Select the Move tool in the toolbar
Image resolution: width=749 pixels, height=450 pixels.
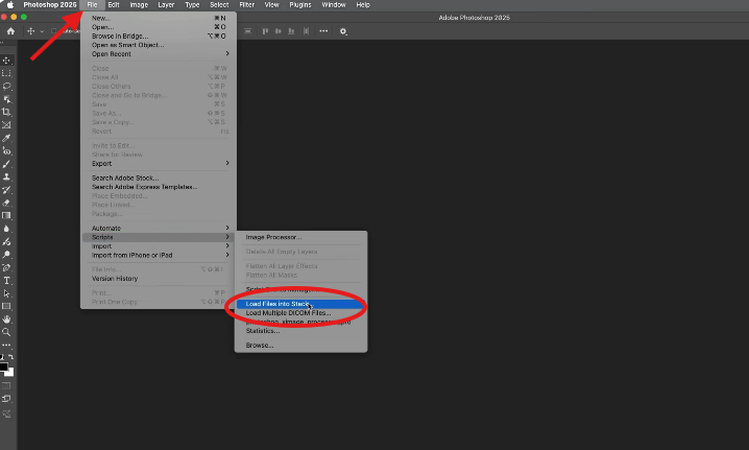pyautogui.click(x=7, y=61)
